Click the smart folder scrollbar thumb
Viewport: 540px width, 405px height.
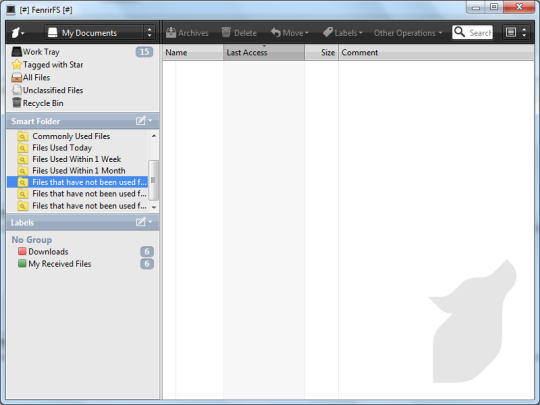153,180
